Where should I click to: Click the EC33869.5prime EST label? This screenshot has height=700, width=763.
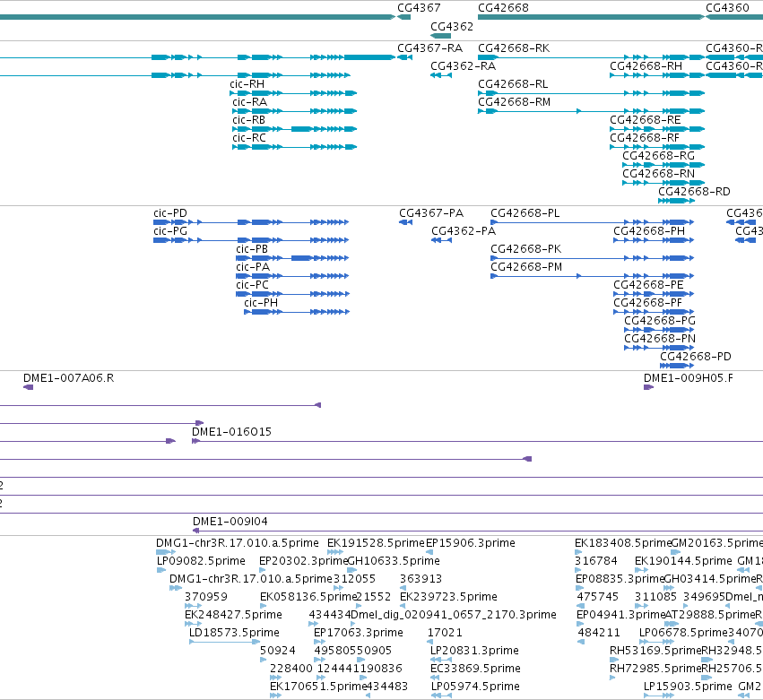click(x=475, y=669)
